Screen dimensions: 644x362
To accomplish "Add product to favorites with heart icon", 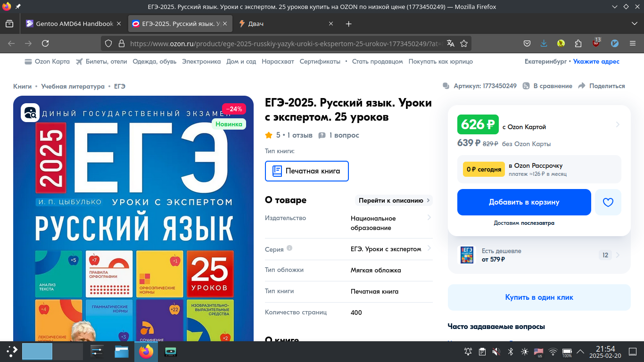I will (608, 202).
